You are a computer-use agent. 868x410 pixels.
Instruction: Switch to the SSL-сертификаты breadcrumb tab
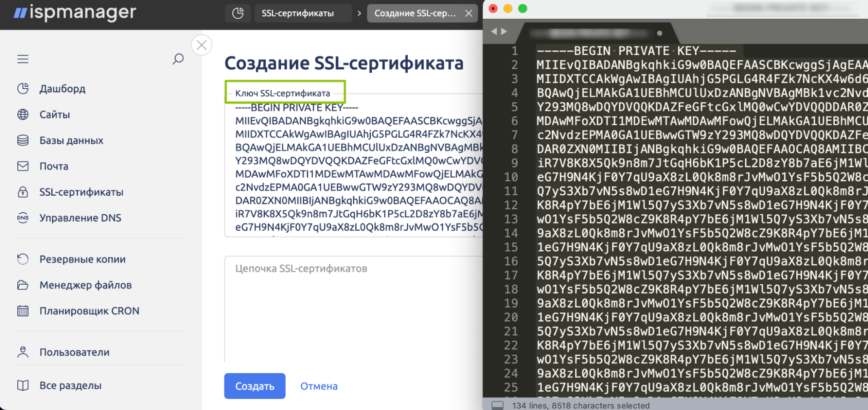click(x=298, y=13)
